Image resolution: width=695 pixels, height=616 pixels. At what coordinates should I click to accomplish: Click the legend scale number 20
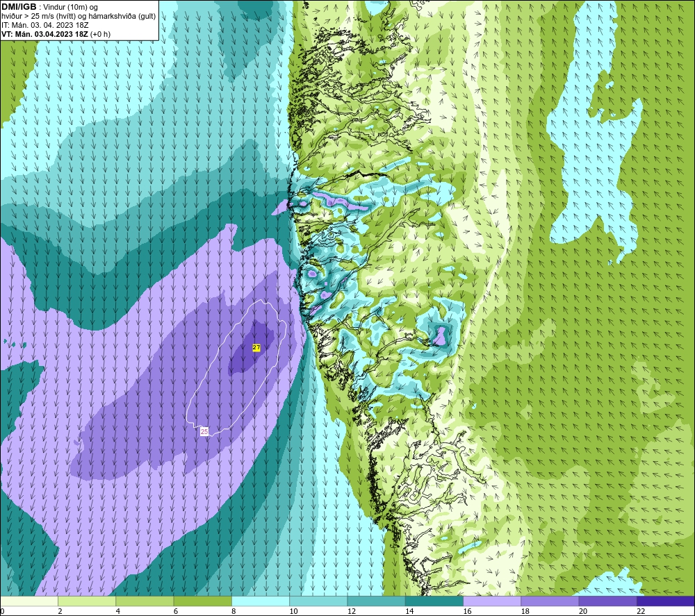(x=583, y=612)
